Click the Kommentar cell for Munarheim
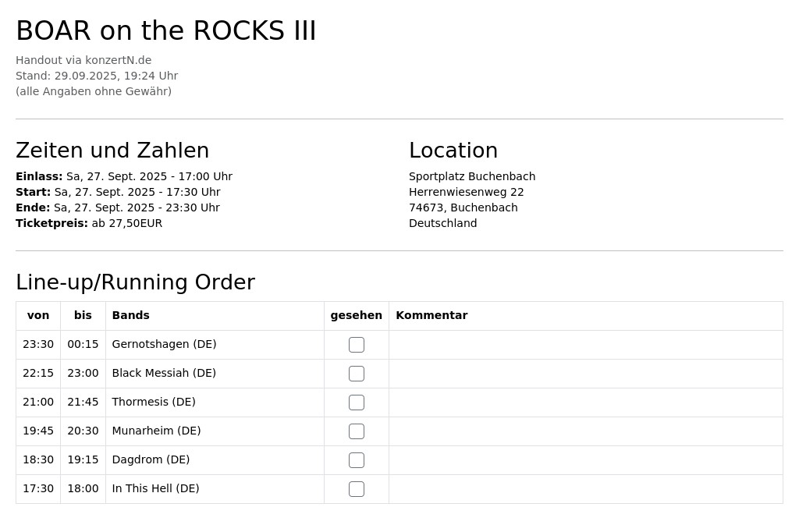 pos(585,431)
